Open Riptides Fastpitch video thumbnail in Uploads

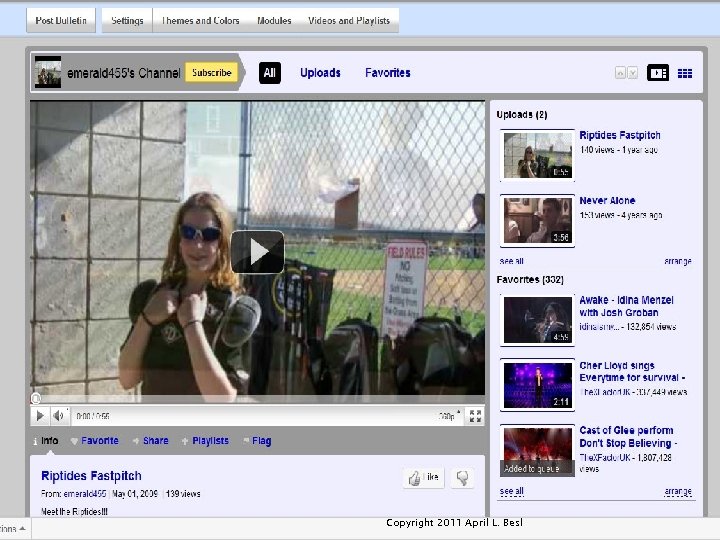coord(537,155)
